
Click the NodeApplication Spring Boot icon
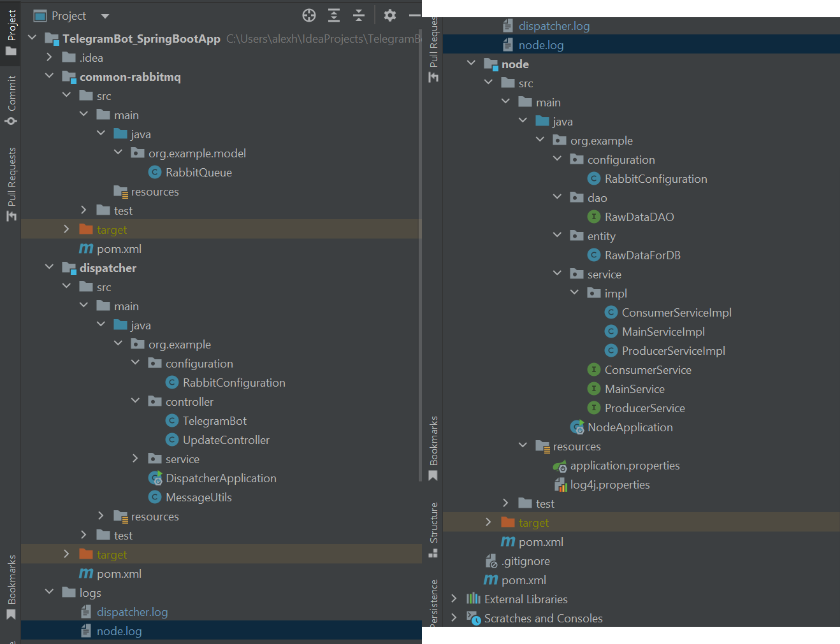(x=577, y=427)
